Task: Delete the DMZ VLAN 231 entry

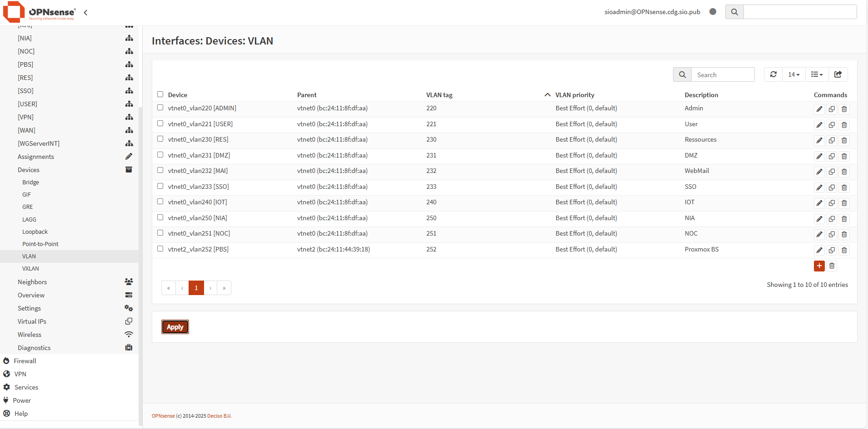Action: 844,156
